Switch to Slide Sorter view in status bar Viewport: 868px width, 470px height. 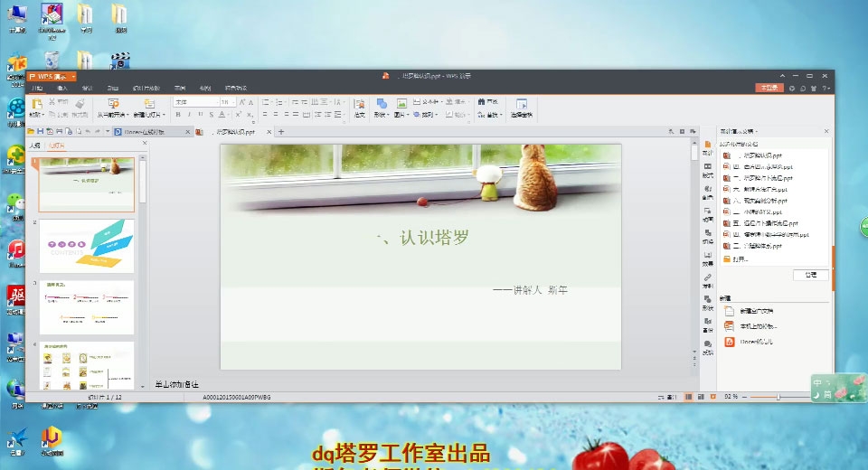click(x=701, y=397)
